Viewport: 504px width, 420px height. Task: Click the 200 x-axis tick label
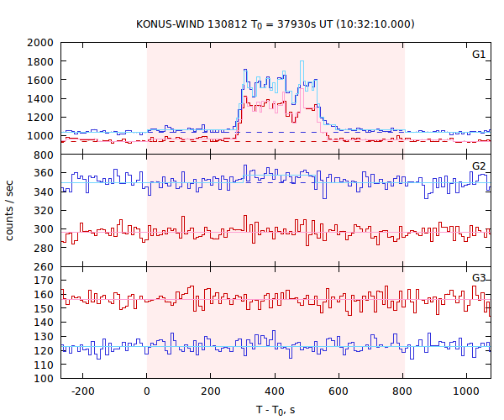[211, 391]
